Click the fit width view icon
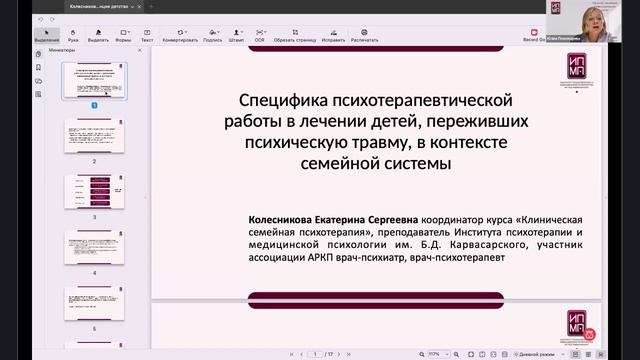Image resolution: width=640 pixels, height=360 pixels. pos(482,354)
